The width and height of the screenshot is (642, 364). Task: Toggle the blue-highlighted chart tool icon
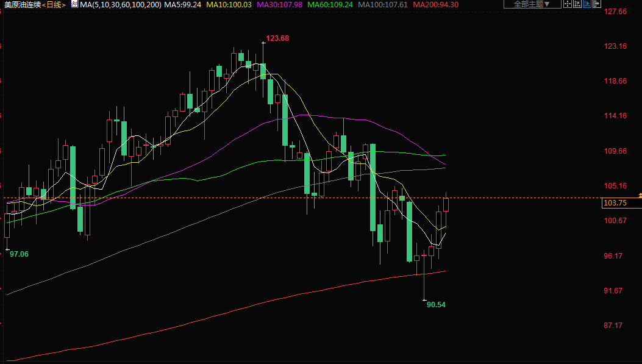[588, 4]
